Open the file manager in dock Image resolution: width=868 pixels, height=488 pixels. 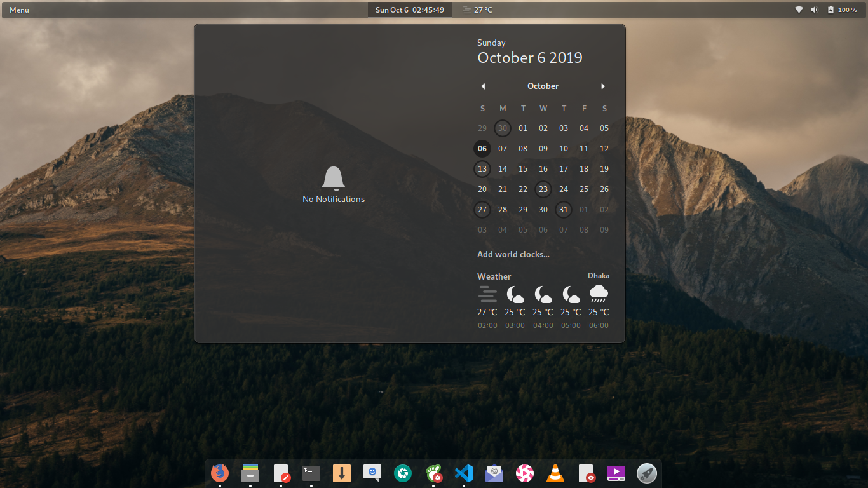coord(250,473)
